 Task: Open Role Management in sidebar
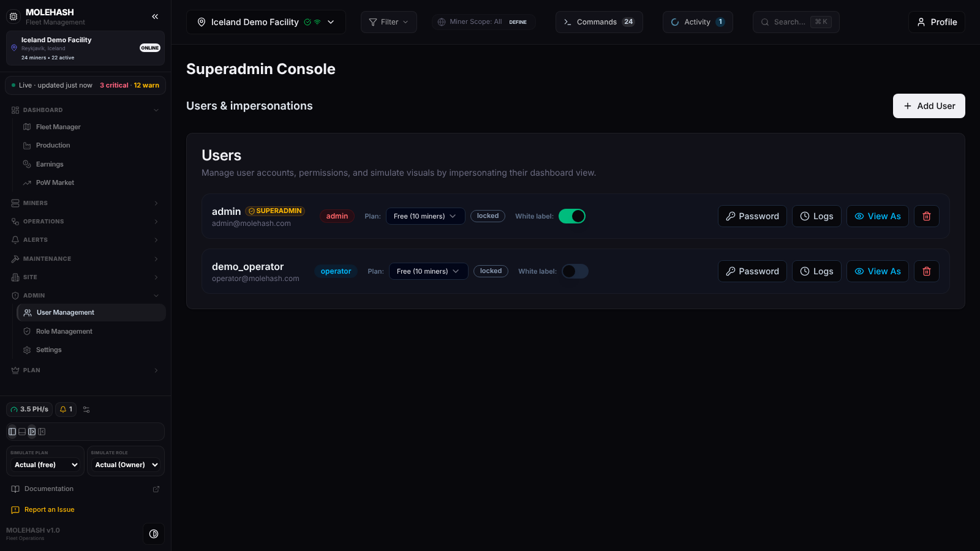coord(91,332)
